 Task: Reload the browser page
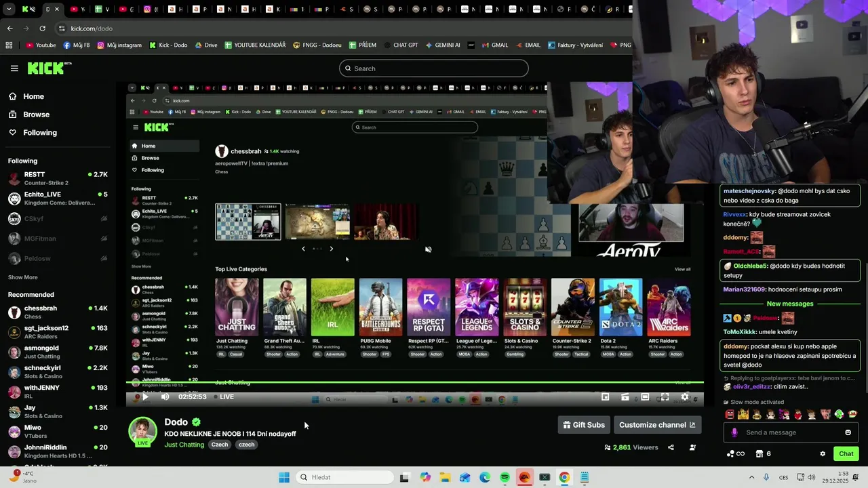(x=42, y=28)
